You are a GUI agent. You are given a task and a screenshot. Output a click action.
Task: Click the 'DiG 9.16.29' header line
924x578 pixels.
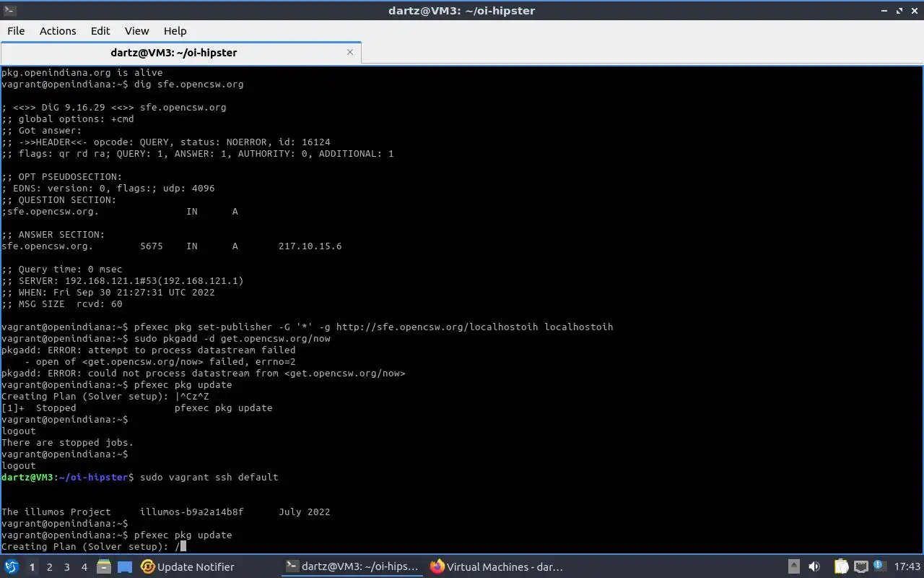[x=114, y=108]
